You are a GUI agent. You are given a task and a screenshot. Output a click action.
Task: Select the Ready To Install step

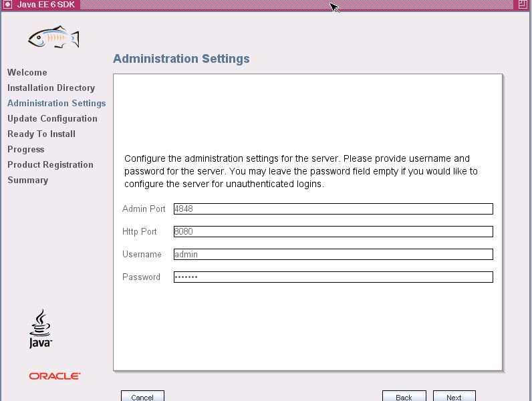[x=41, y=134]
